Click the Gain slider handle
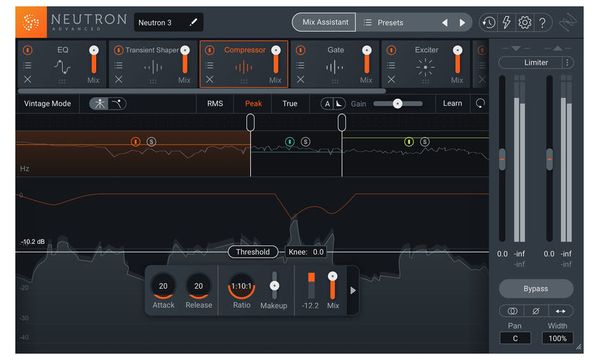This screenshot has height=360, width=600. pyautogui.click(x=398, y=104)
